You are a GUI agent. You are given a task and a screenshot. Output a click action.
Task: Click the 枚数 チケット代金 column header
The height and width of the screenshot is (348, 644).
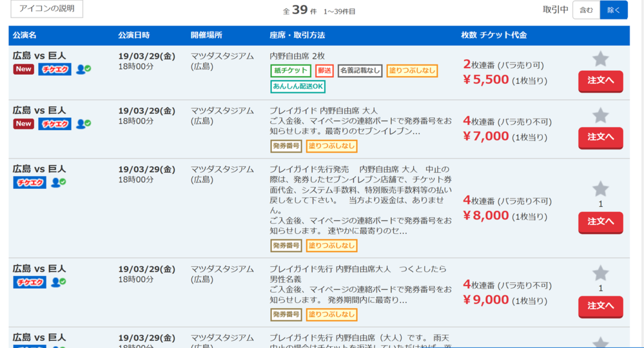[494, 35]
